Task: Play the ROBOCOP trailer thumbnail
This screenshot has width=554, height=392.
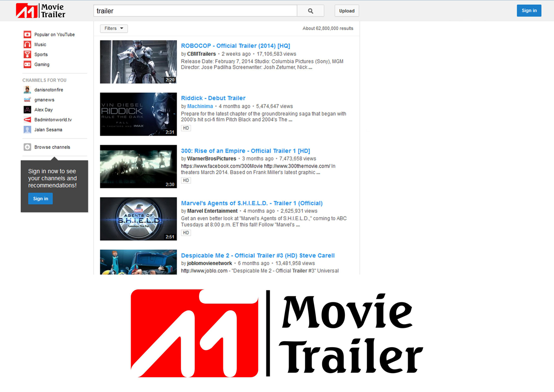Action: [x=138, y=62]
